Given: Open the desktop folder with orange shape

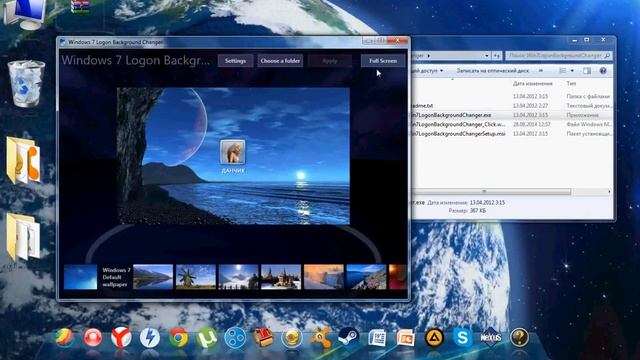Looking at the screenshot, I should (23, 160).
